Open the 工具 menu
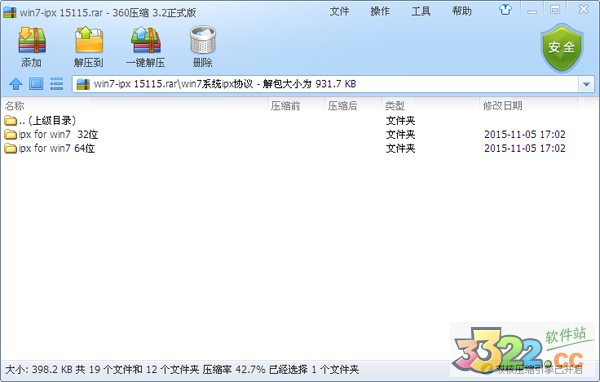 click(421, 11)
